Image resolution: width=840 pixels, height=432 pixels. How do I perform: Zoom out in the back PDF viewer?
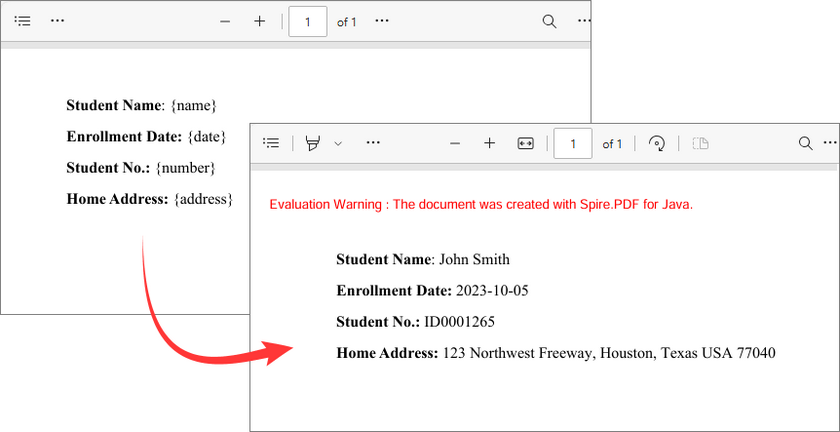point(225,21)
